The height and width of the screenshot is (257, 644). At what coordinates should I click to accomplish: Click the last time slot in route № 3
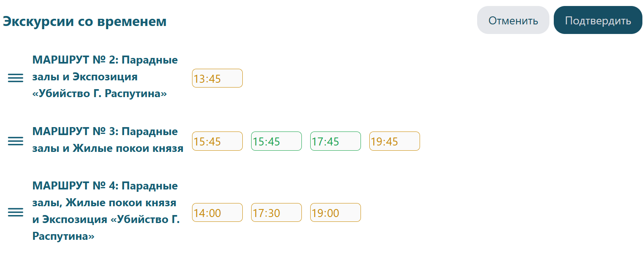click(394, 141)
